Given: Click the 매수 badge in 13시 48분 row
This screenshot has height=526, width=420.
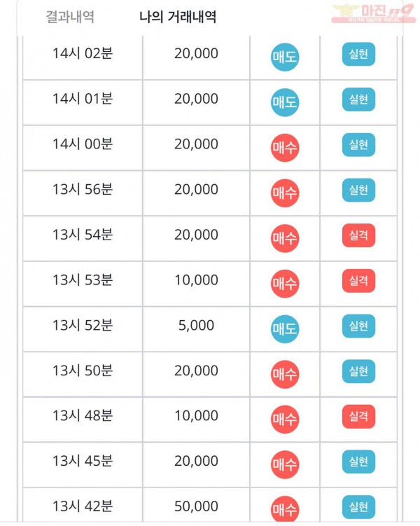Looking at the screenshot, I should (285, 419).
